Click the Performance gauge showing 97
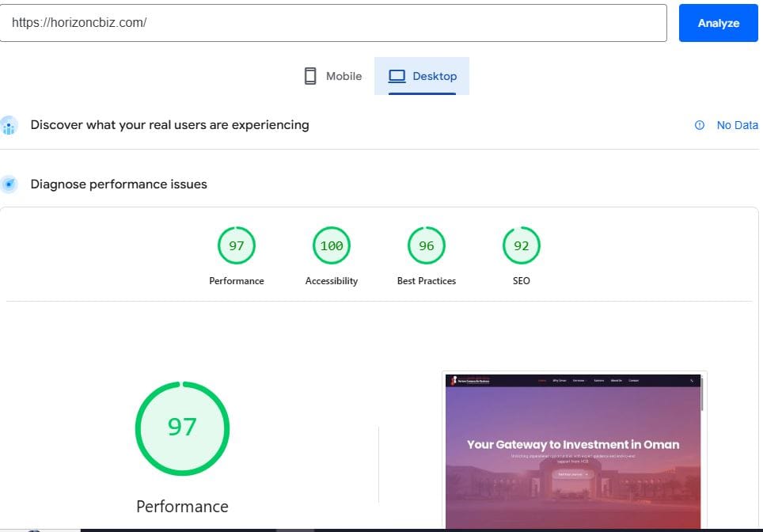 coord(236,245)
